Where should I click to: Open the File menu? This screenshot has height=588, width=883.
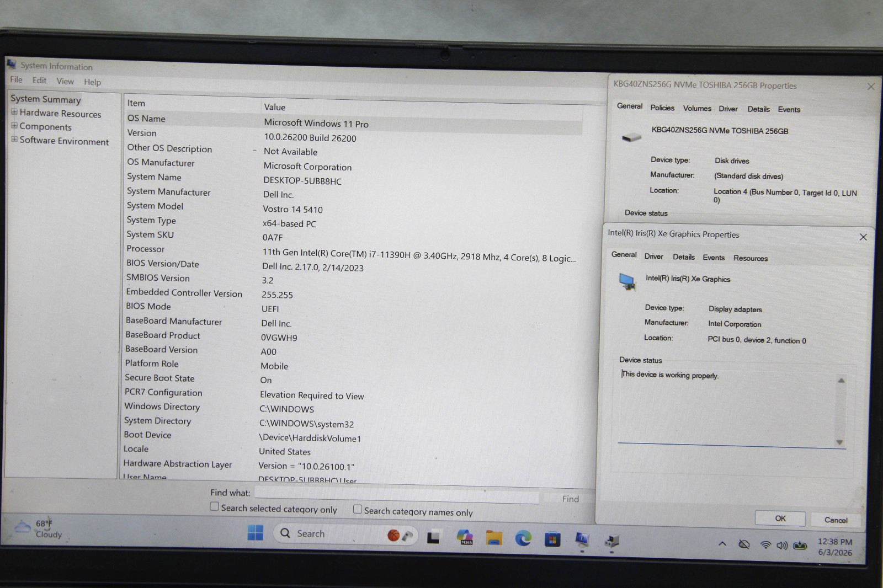click(x=16, y=79)
